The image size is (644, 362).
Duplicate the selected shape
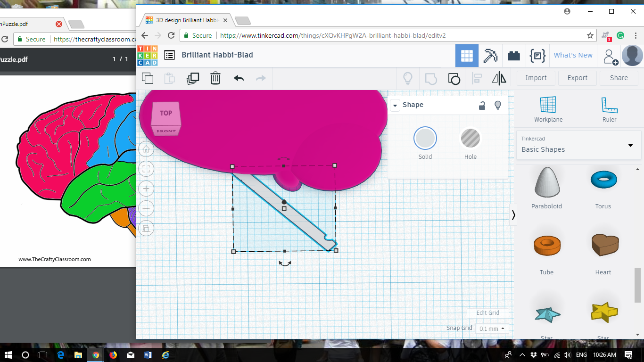click(193, 78)
